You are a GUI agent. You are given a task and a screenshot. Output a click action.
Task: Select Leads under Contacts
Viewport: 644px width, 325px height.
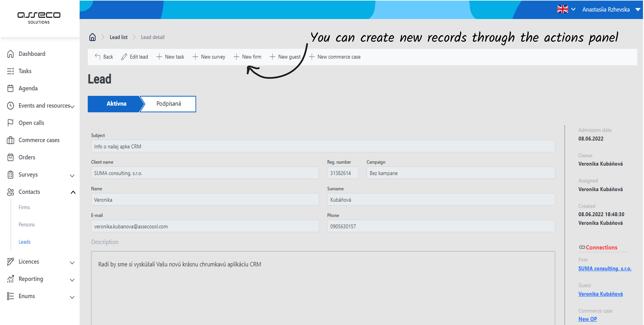(24, 242)
